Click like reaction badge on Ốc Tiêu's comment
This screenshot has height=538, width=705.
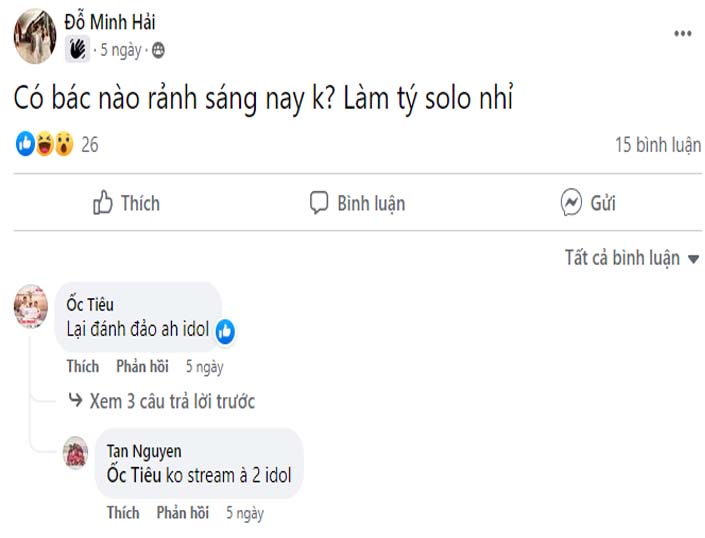225,331
